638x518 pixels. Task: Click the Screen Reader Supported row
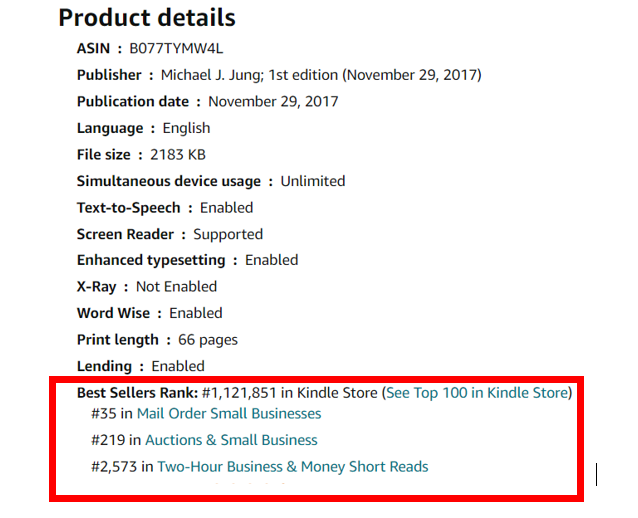(170, 234)
